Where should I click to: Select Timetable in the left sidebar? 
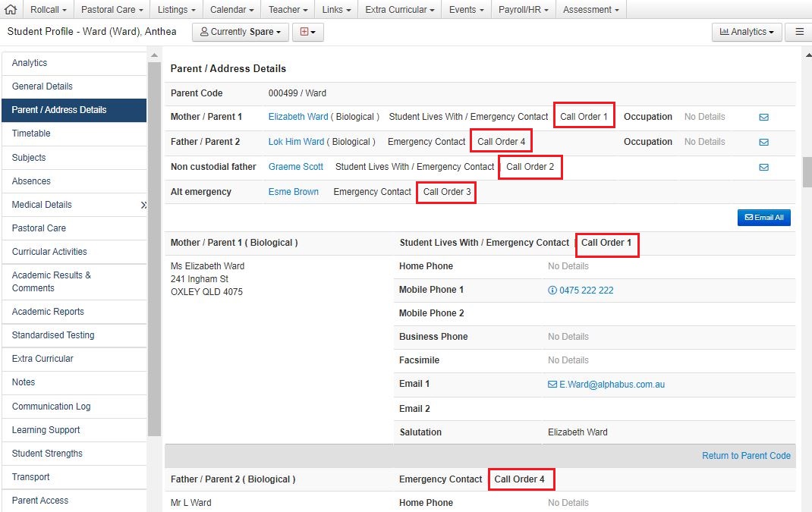pyautogui.click(x=31, y=133)
